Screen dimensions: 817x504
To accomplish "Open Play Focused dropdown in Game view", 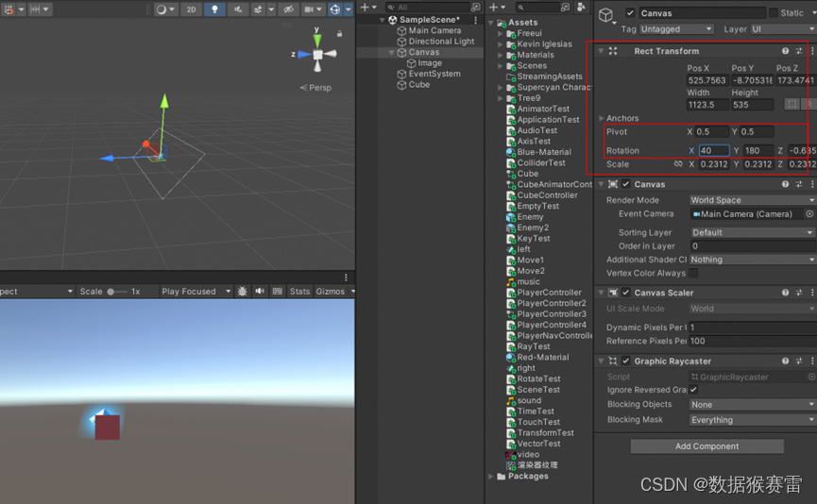I will [x=196, y=292].
